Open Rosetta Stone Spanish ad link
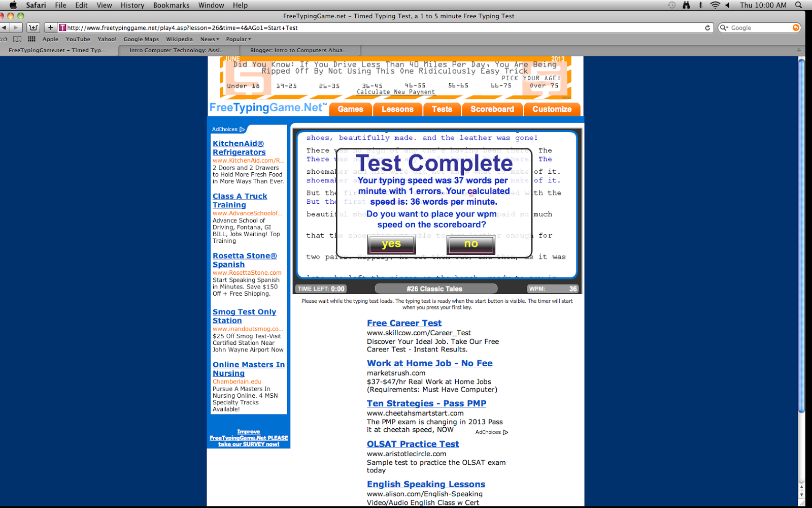The width and height of the screenshot is (812, 508). [x=245, y=260]
